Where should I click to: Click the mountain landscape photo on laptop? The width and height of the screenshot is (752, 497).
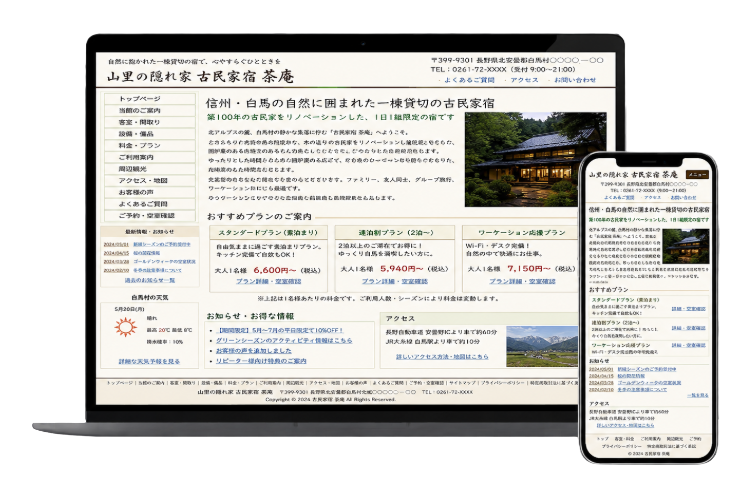pos(542,346)
